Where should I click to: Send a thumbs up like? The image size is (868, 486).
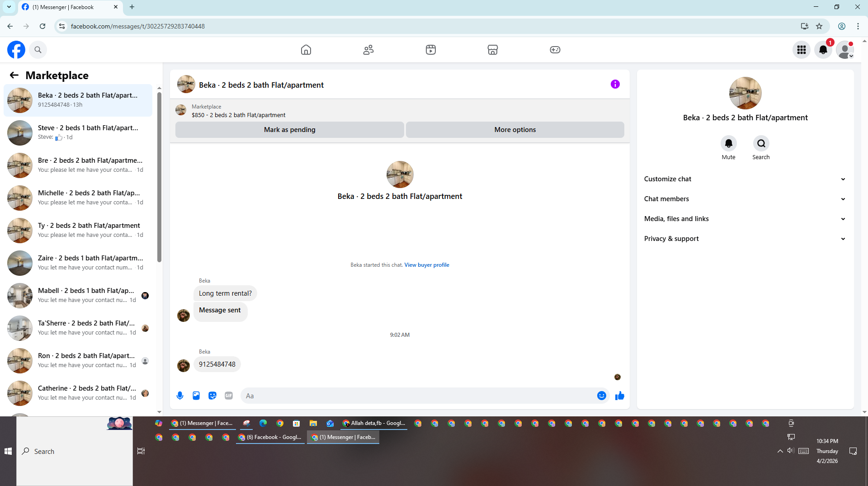[620, 396]
